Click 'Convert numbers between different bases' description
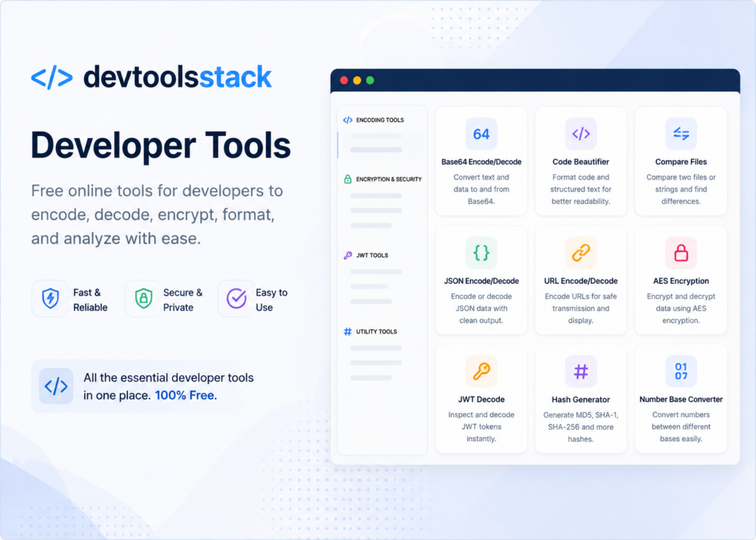This screenshot has height=540, width=756. tap(681, 426)
